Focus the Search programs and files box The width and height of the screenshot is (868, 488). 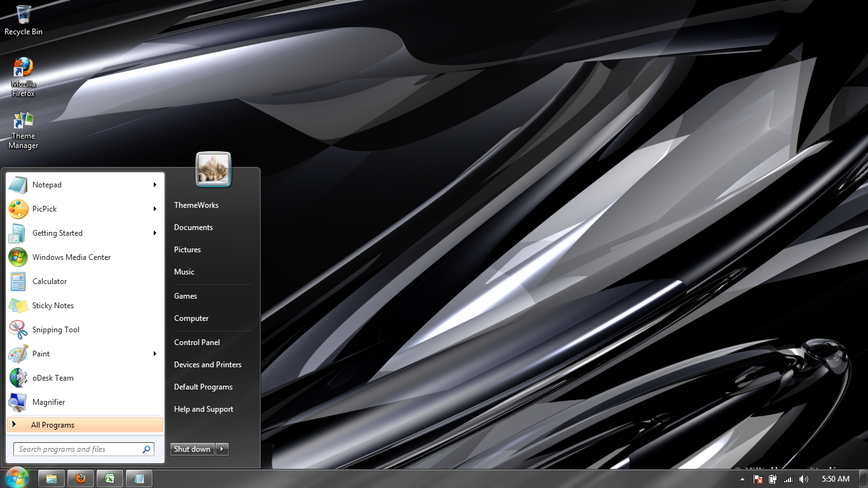point(84,449)
